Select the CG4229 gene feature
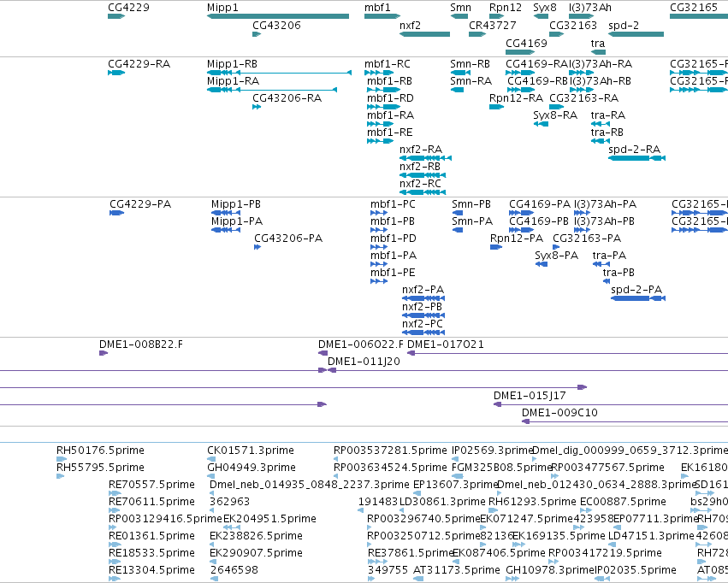728x583 pixels. click(x=116, y=16)
